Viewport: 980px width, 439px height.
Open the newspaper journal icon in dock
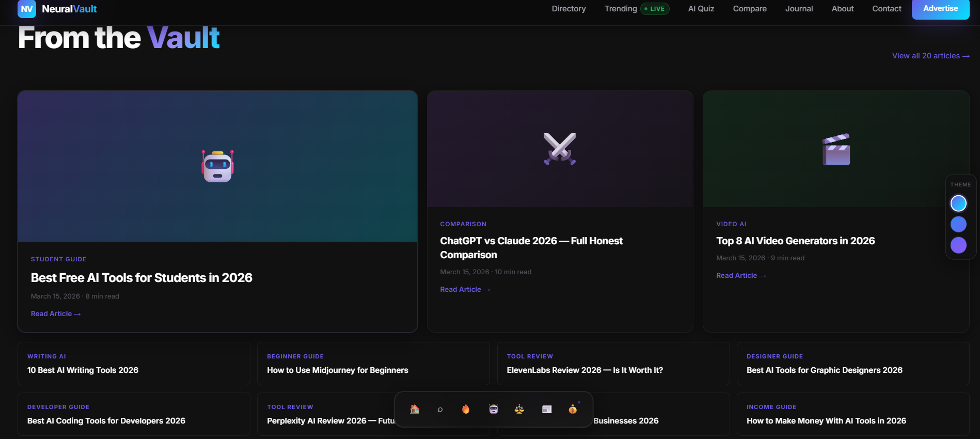(547, 409)
